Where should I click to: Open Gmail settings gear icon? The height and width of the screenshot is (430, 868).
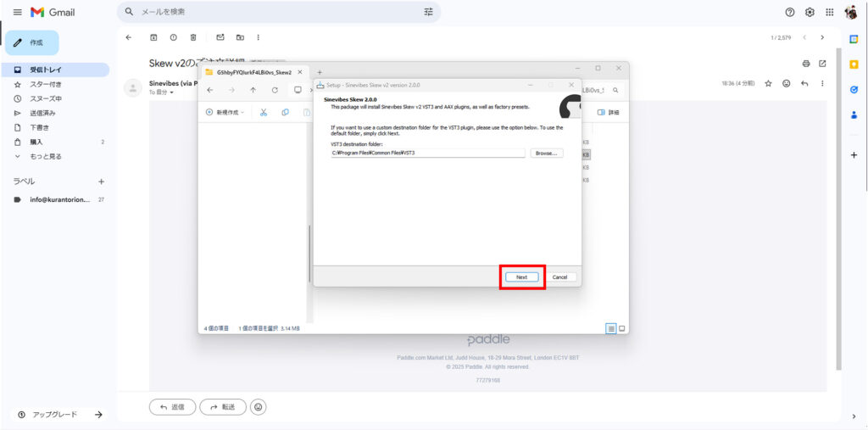point(810,12)
